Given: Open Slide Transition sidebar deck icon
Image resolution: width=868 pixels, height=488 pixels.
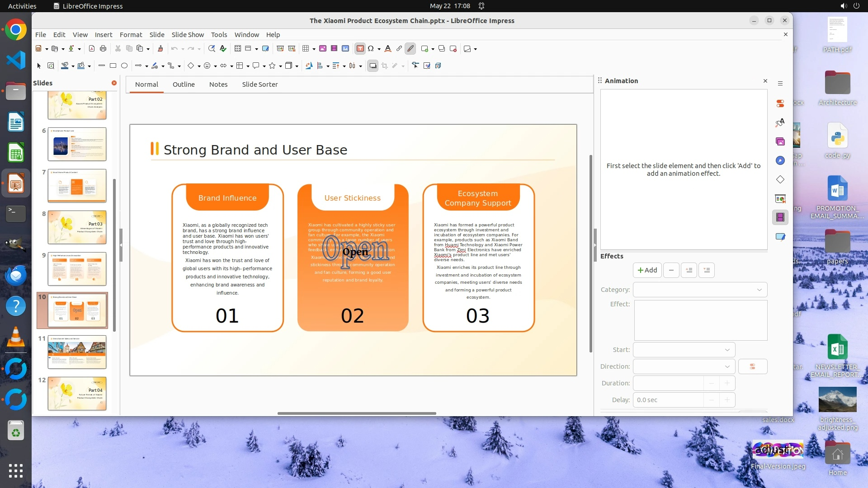Looking at the screenshot, I should [x=780, y=199].
